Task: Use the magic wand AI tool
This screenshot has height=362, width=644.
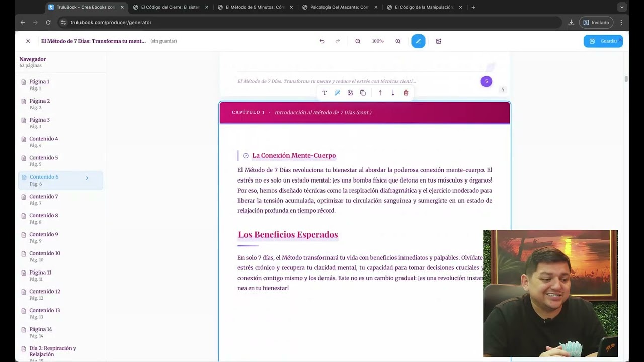Action: [x=337, y=93]
